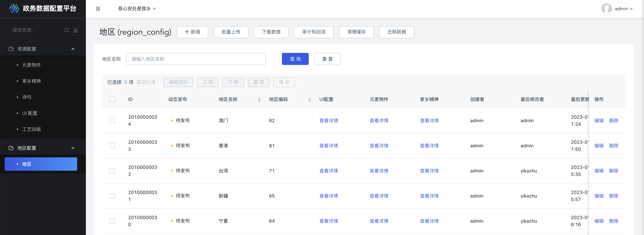Click the icon next to search magnifier
Image resolution: width=644 pixels, height=235 pixels.
click(x=75, y=30)
